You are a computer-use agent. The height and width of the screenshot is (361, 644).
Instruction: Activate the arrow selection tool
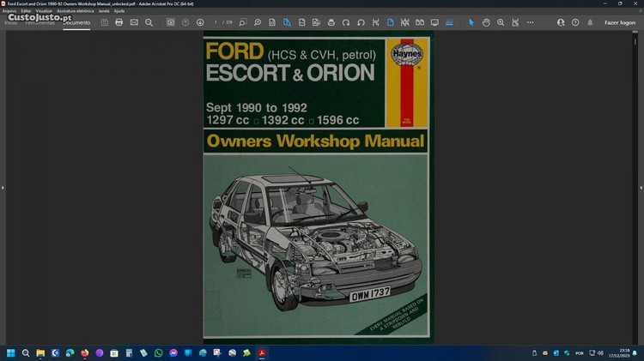[x=471, y=22]
